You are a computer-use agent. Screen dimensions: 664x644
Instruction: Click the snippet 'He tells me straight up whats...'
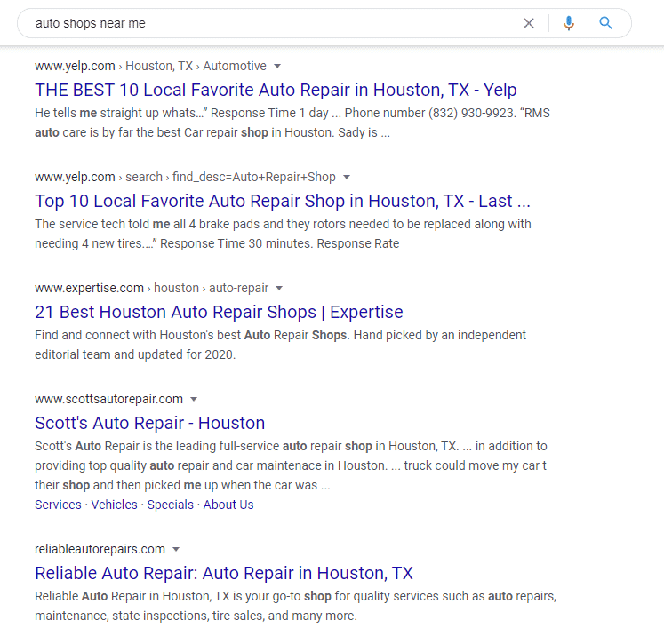292,123
